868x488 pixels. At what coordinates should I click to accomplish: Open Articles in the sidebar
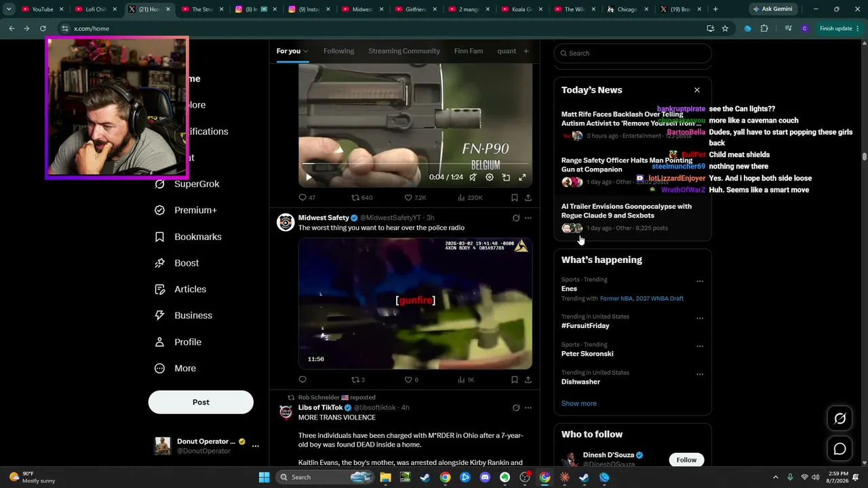pyautogui.click(x=180, y=289)
